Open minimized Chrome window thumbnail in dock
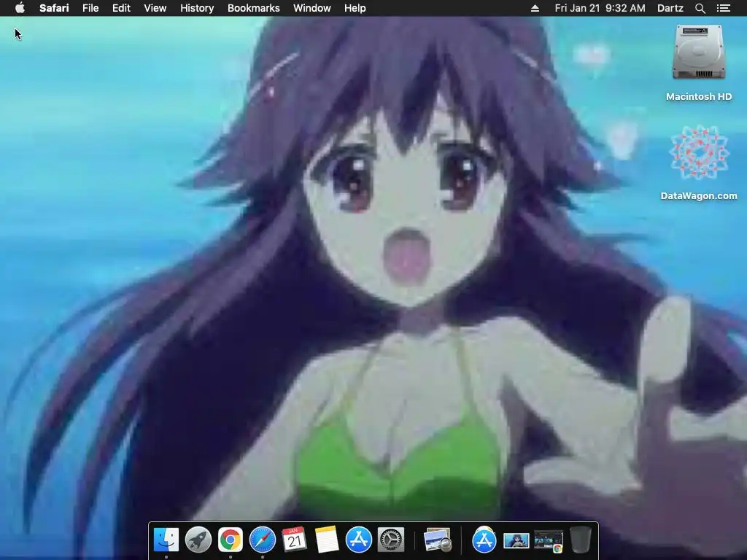The image size is (747, 560). coord(549,542)
